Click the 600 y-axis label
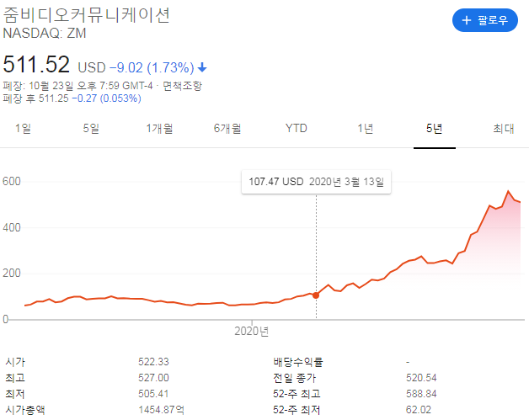This screenshot has height=420, width=529. coord(12,181)
